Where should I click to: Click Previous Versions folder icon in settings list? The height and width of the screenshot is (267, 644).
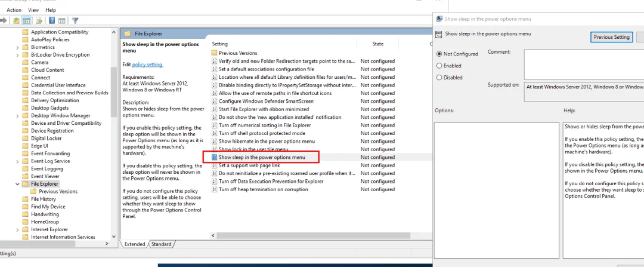click(x=214, y=53)
